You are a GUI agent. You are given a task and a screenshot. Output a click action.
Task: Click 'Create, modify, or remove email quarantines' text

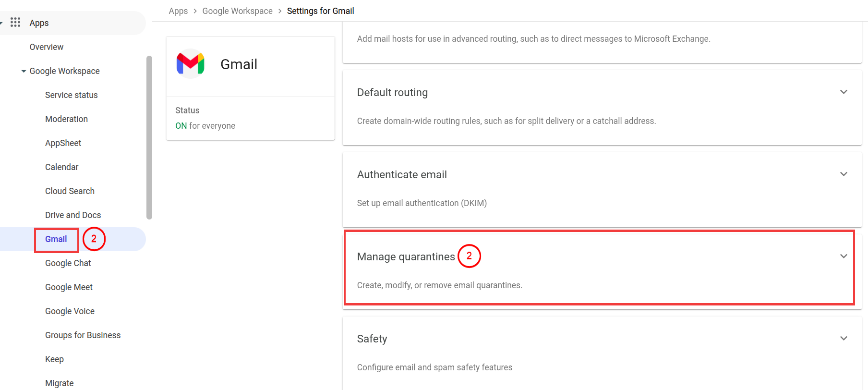(439, 285)
